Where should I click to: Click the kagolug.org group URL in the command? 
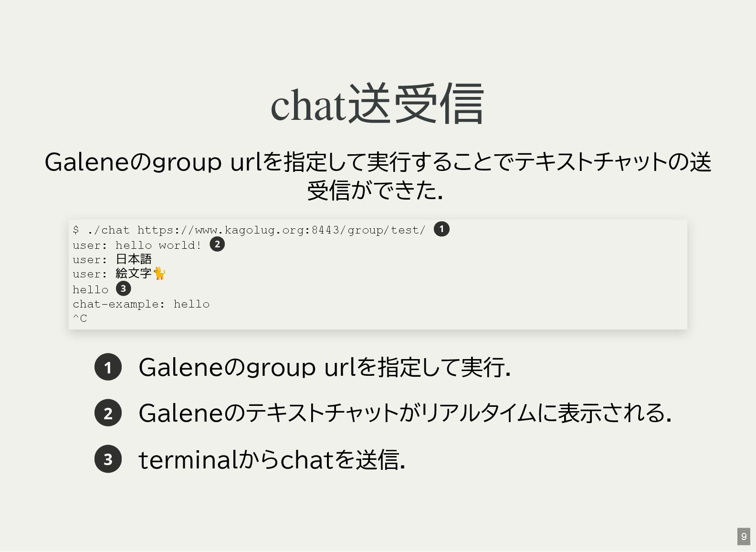tap(281, 230)
